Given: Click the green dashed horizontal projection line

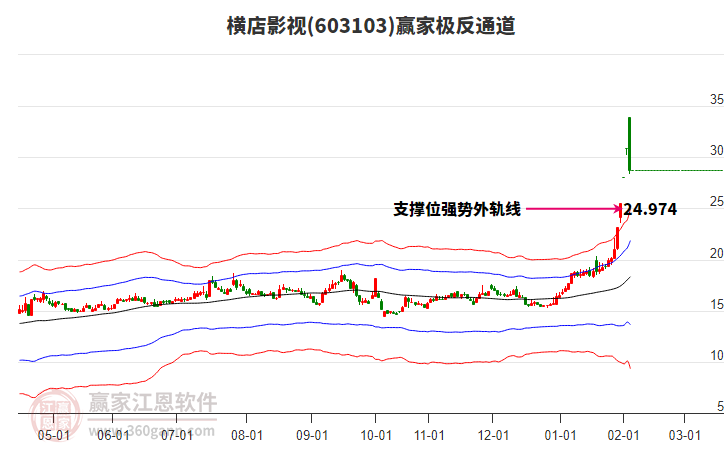Looking at the screenshot, I should pyautogui.click(x=677, y=170).
